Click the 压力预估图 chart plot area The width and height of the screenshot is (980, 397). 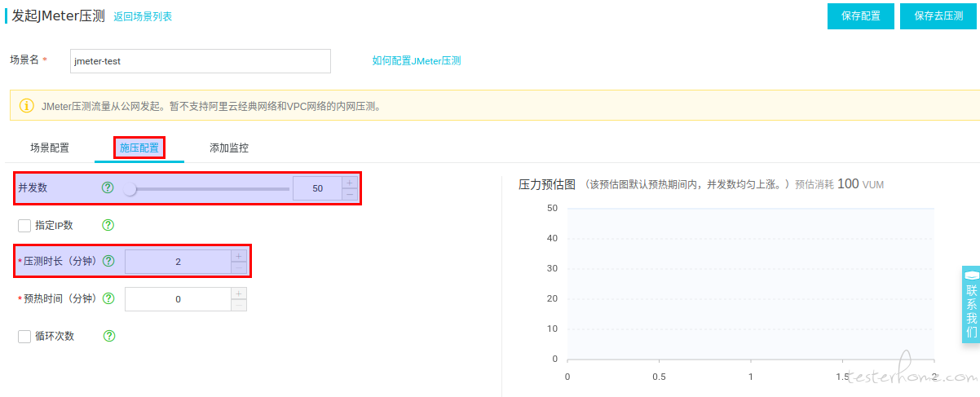click(751, 283)
